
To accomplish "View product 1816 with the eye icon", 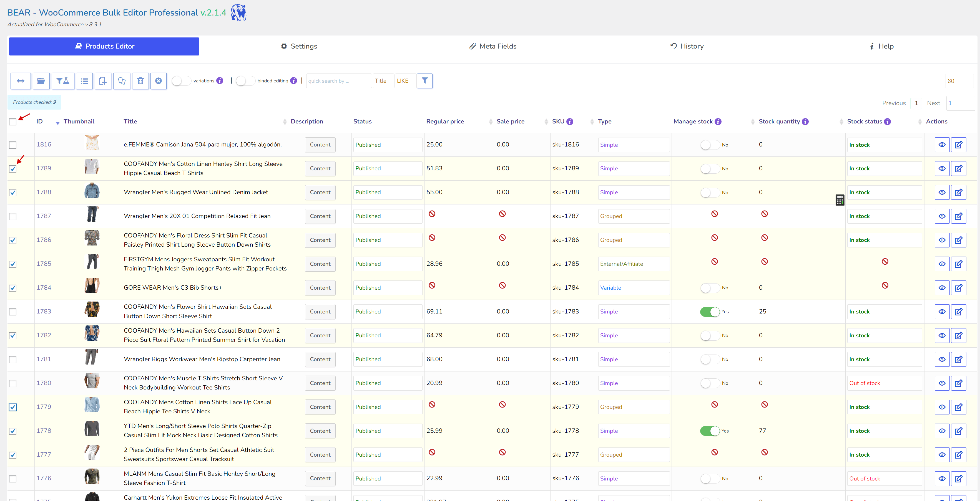I will point(942,145).
